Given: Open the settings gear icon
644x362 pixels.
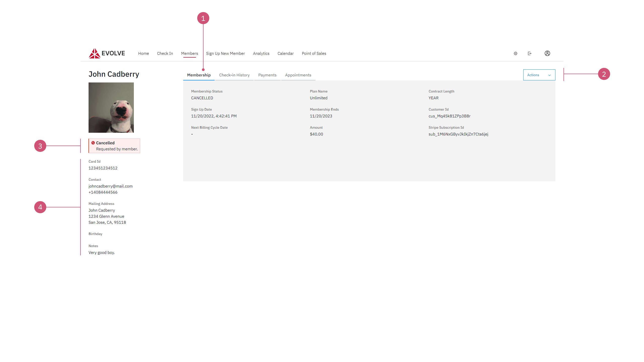Looking at the screenshot, I should point(515,53).
